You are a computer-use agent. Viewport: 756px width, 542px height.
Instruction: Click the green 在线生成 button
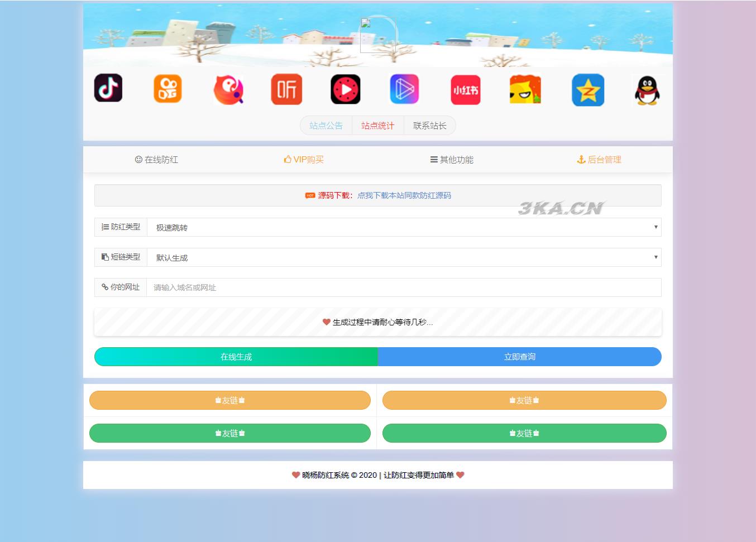(236, 357)
